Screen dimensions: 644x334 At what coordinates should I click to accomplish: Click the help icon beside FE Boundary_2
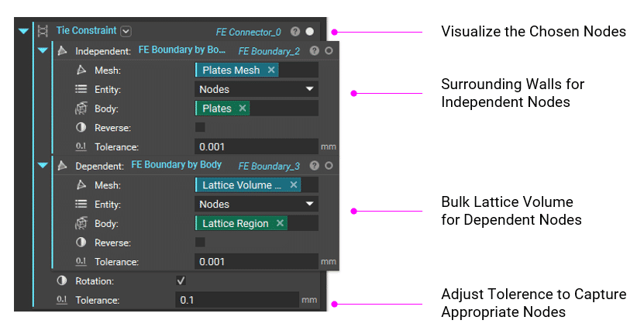pyautogui.click(x=315, y=51)
